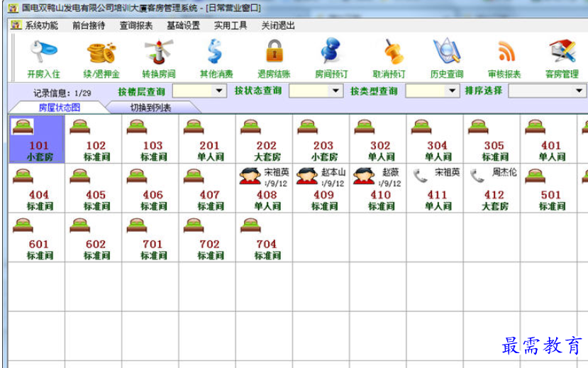Select room number 304 单人间

437,145
